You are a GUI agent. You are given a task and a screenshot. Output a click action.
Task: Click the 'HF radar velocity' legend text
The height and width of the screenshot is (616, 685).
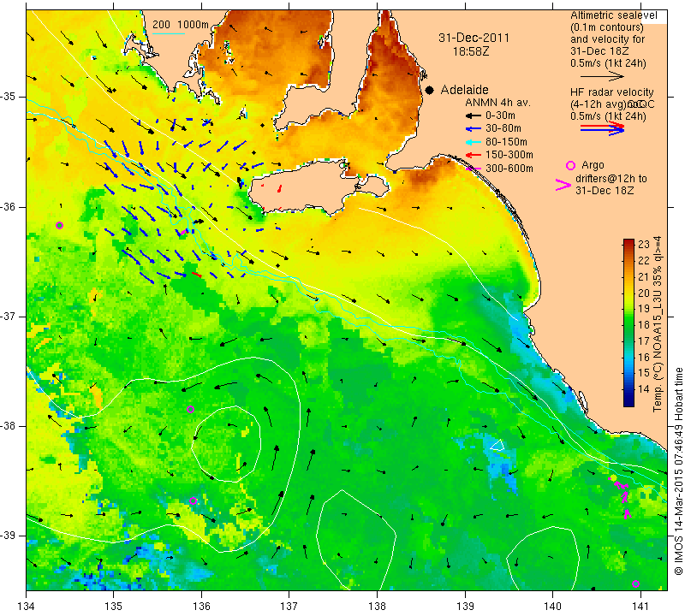(x=611, y=92)
